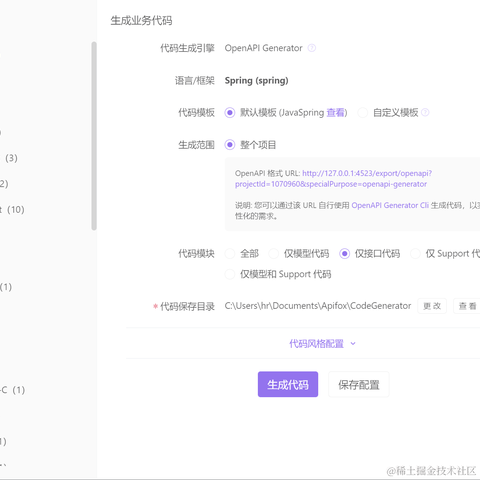Screen dimensions: 480x480
Task: Click sidebar item ending in C (1)
Action: pyautogui.click(x=13, y=390)
